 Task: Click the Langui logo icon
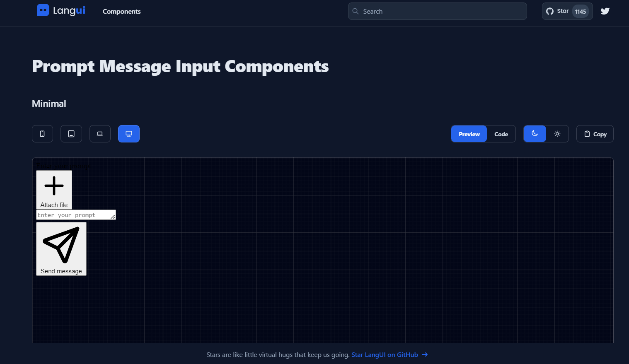click(x=43, y=10)
